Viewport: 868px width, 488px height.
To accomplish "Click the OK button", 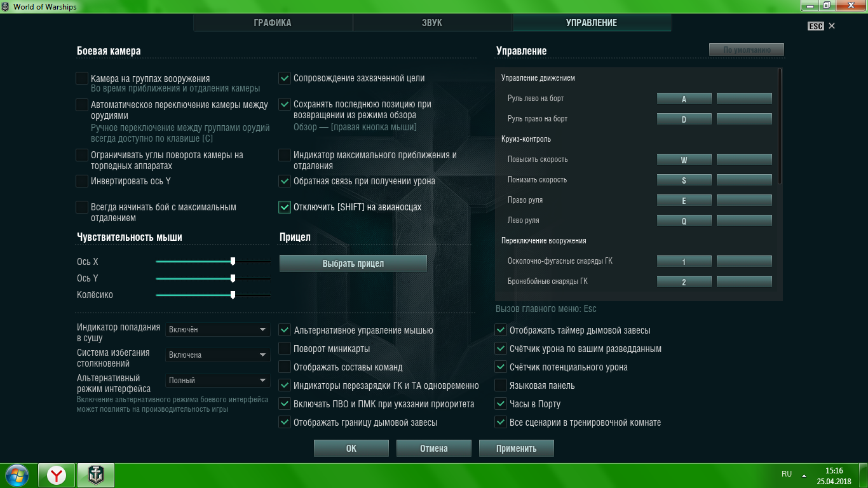I will 351,448.
